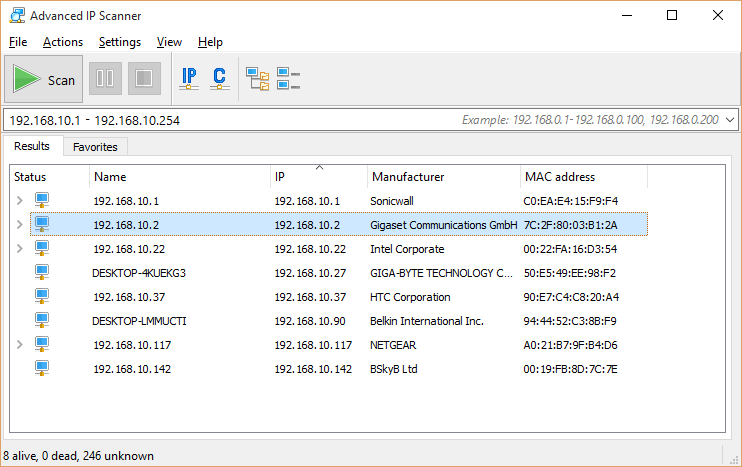The image size is (742, 467).
Task: Expand the 192.168.10.22 Intel row
Action: coord(19,248)
